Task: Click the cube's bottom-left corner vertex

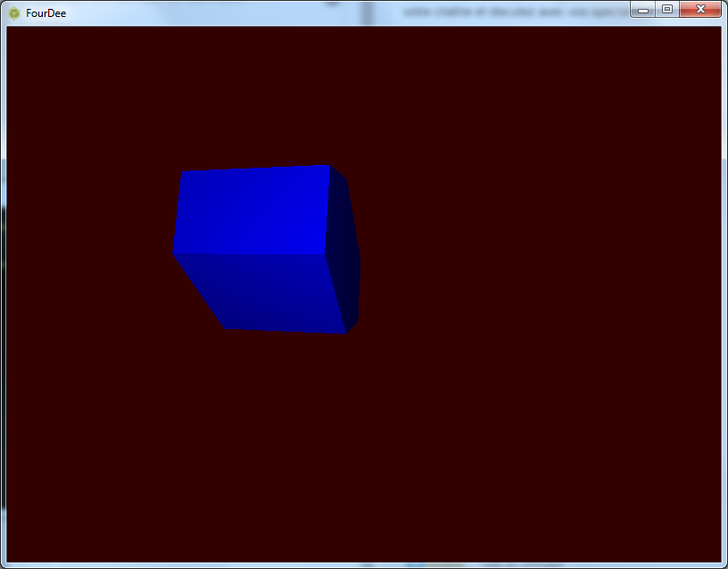Action: 226,329
